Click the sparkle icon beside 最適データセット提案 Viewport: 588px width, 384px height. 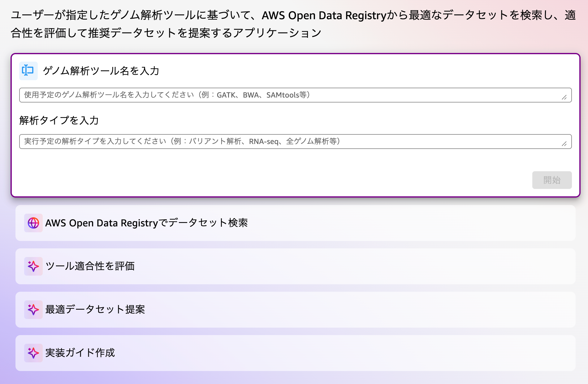point(33,310)
